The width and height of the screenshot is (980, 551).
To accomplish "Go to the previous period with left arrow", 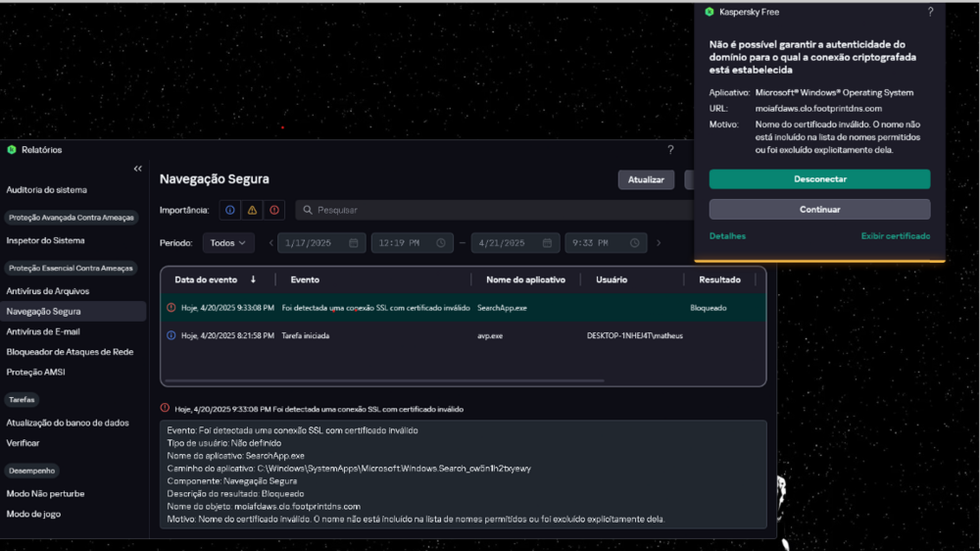I will point(270,243).
